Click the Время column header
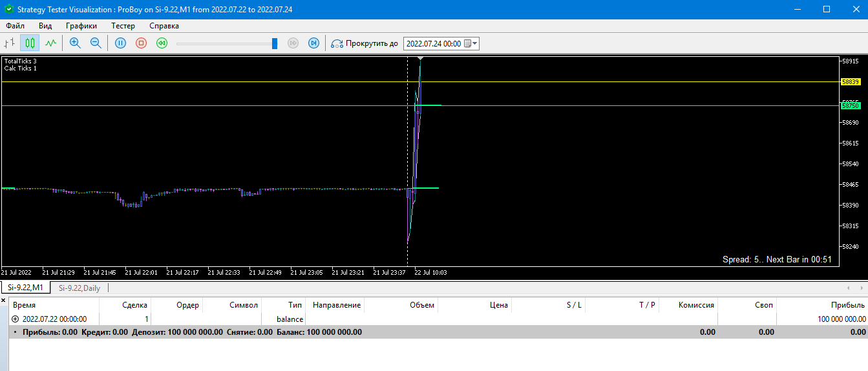 coord(25,305)
